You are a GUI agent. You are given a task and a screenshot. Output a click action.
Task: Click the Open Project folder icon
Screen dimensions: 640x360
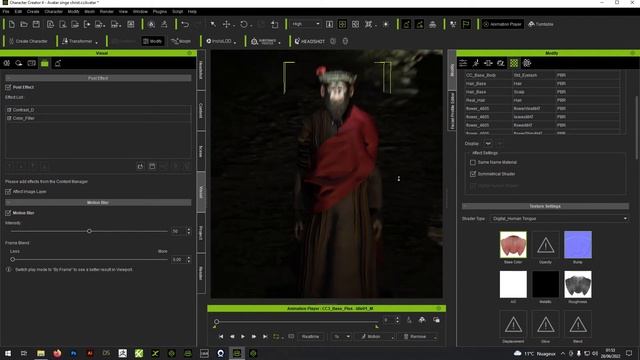(x=24, y=24)
